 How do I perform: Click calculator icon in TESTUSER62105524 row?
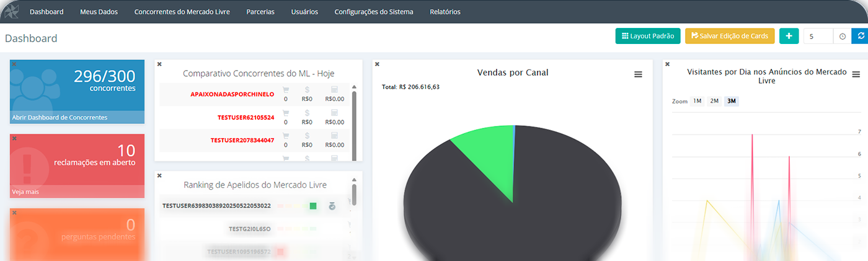pyautogui.click(x=334, y=113)
